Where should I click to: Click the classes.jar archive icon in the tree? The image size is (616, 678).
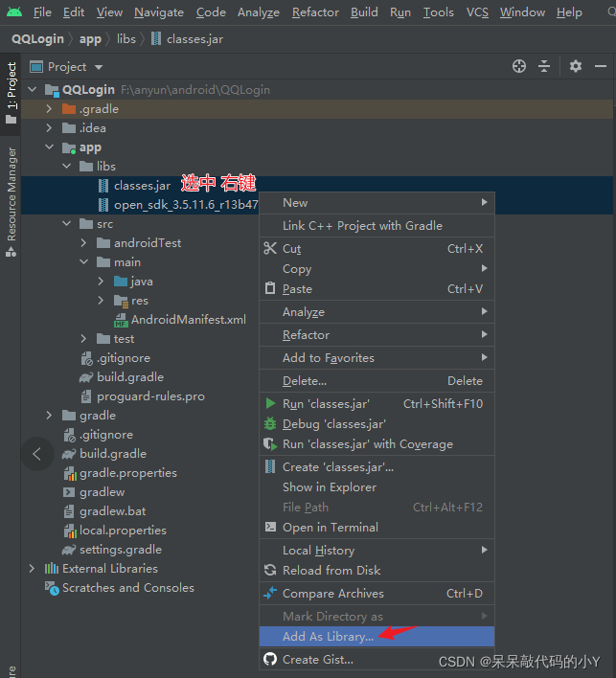click(x=103, y=186)
